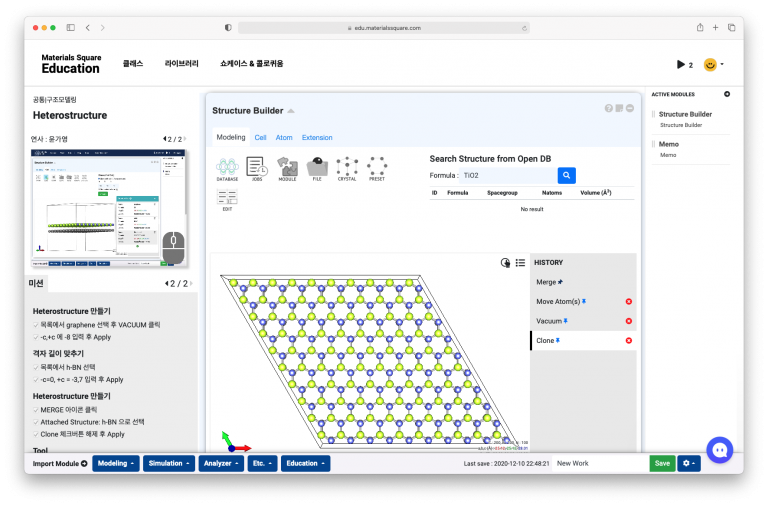Toggle the list view icon above History

tap(520, 263)
